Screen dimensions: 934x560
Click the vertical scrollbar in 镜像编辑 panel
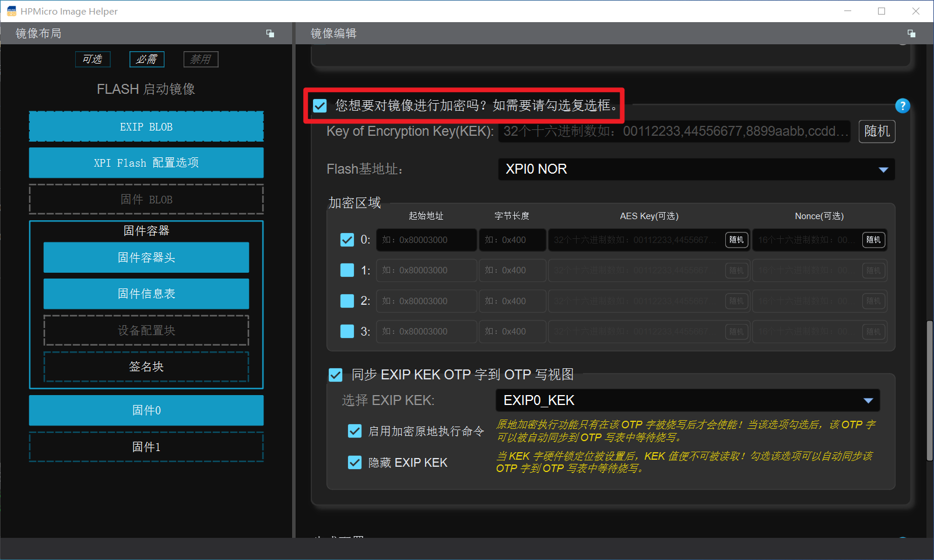pos(930,390)
